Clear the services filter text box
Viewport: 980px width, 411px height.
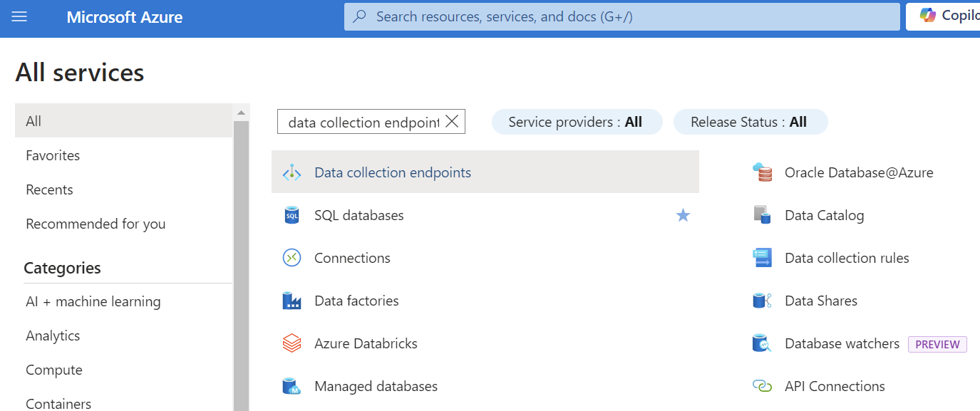tap(452, 122)
